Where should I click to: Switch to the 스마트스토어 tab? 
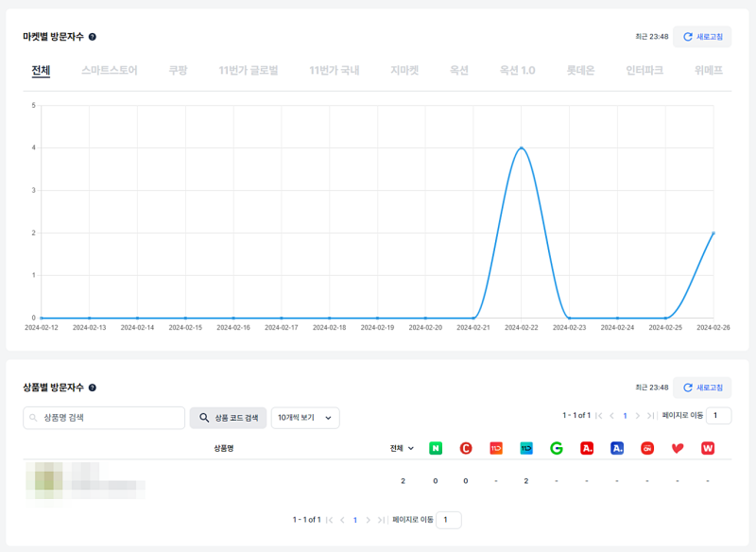click(110, 70)
